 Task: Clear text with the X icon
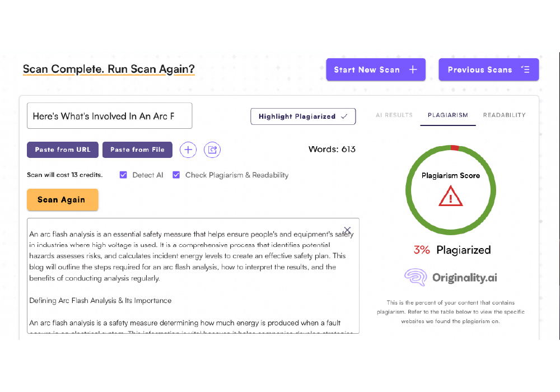[x=347, y=230]
